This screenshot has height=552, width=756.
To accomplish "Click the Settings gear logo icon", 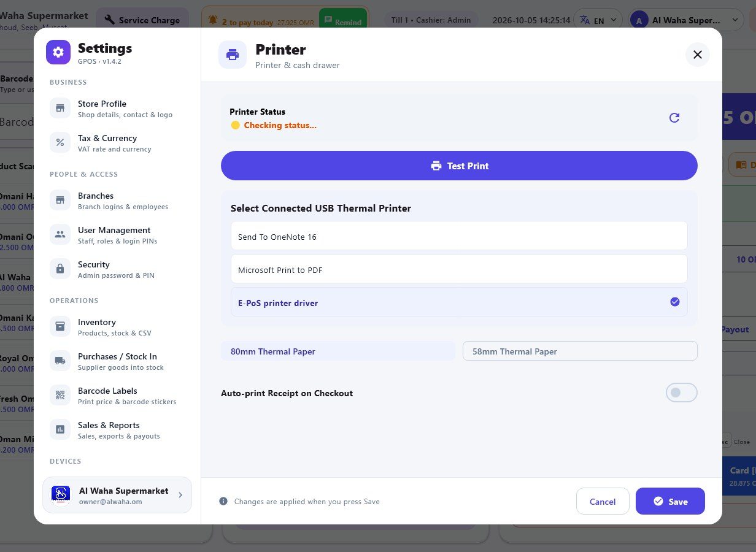I will click(58, 52).
